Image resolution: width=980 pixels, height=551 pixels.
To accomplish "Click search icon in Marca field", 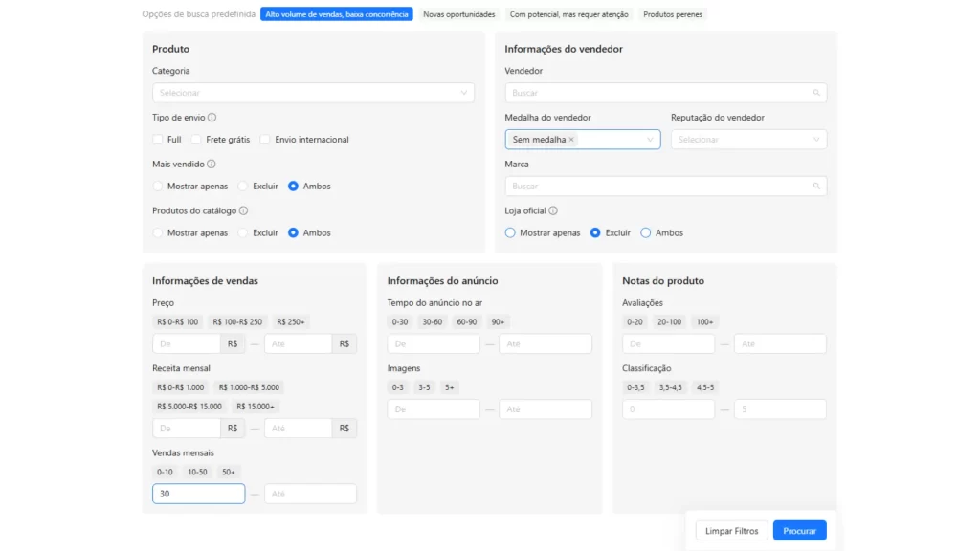I will pos(816,187).
